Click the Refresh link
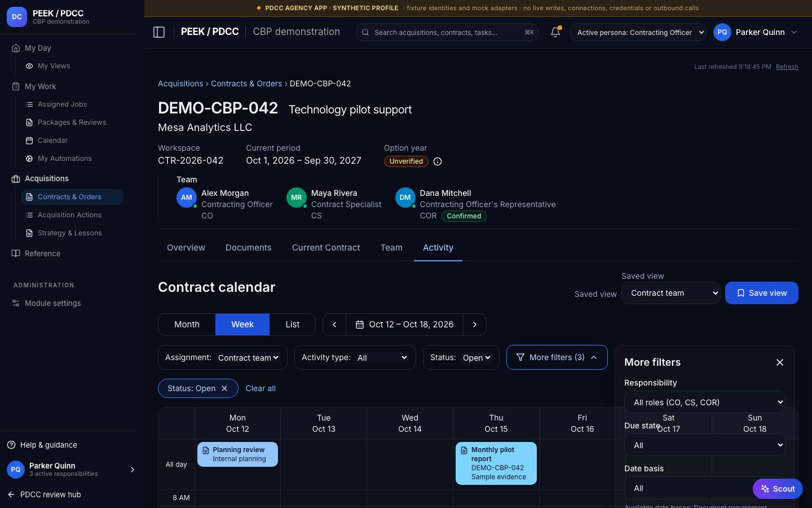812x508 pixels. pyautogui.click(x=787, y=67)
